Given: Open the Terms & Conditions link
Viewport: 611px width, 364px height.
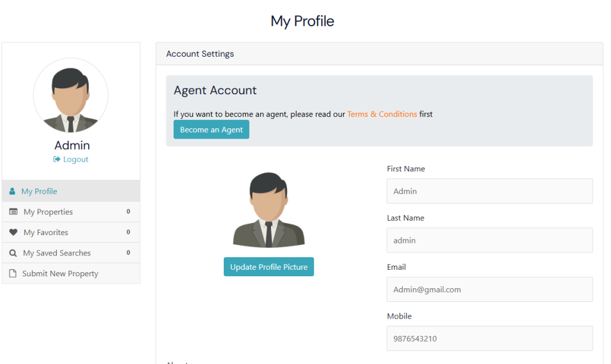Looking at the screenshot, I should (x=382, y=114).
